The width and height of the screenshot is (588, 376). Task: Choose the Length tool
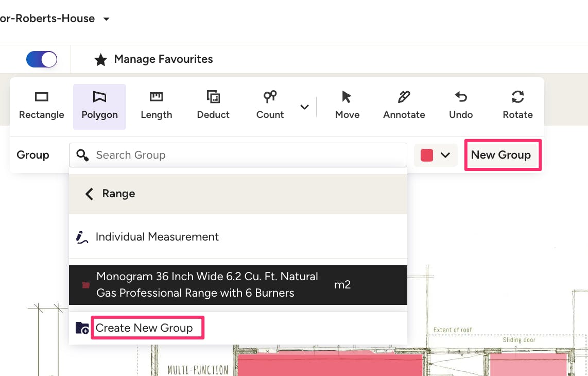(157, 106)
